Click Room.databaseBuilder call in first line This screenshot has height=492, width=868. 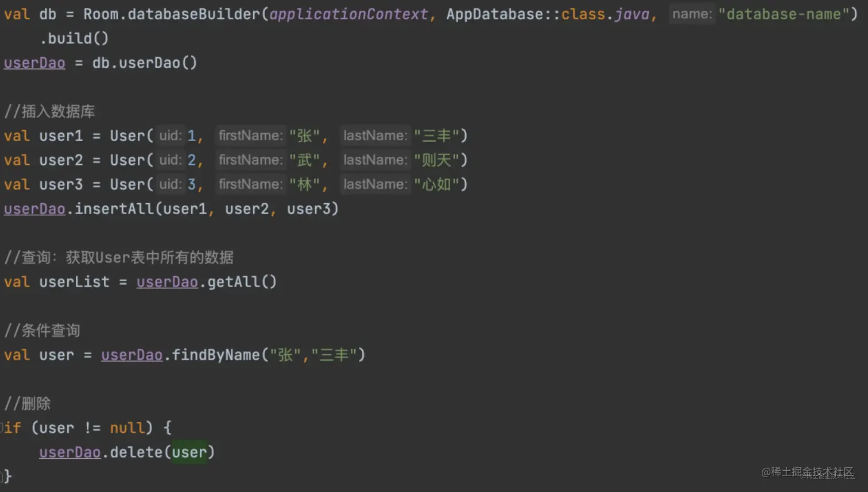(172, 14)
